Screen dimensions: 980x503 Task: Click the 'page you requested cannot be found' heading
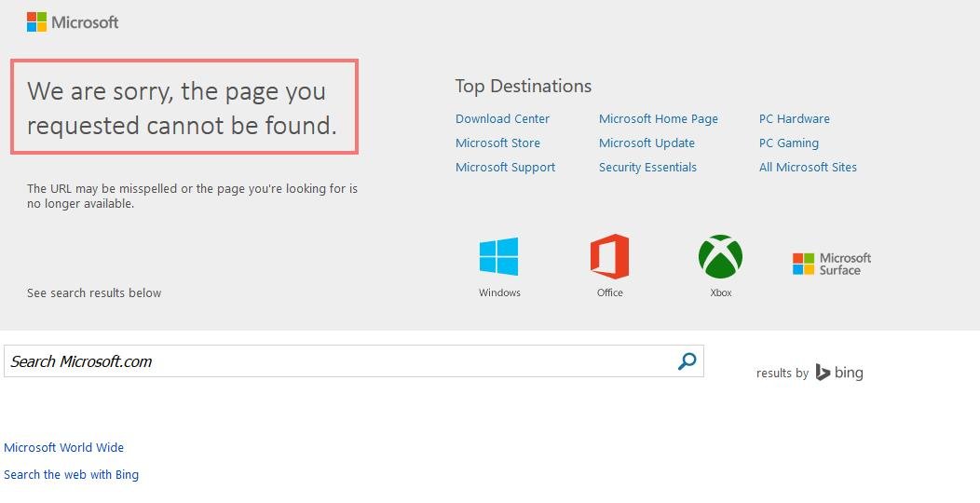184,107
